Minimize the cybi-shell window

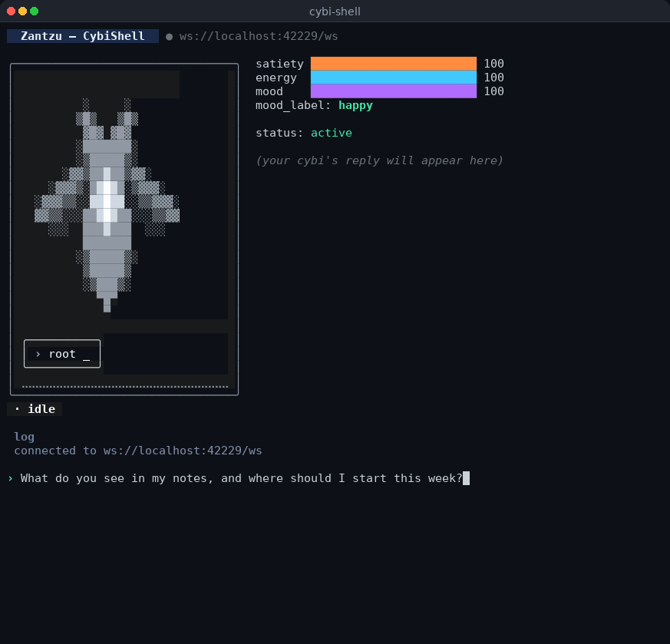click(x=23, y=11)
